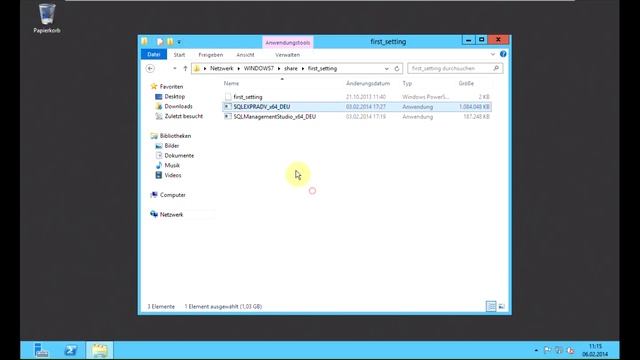Open Favoriten in navigation pane
Viewport: 640px width, 360px height.
coord(171,87)
